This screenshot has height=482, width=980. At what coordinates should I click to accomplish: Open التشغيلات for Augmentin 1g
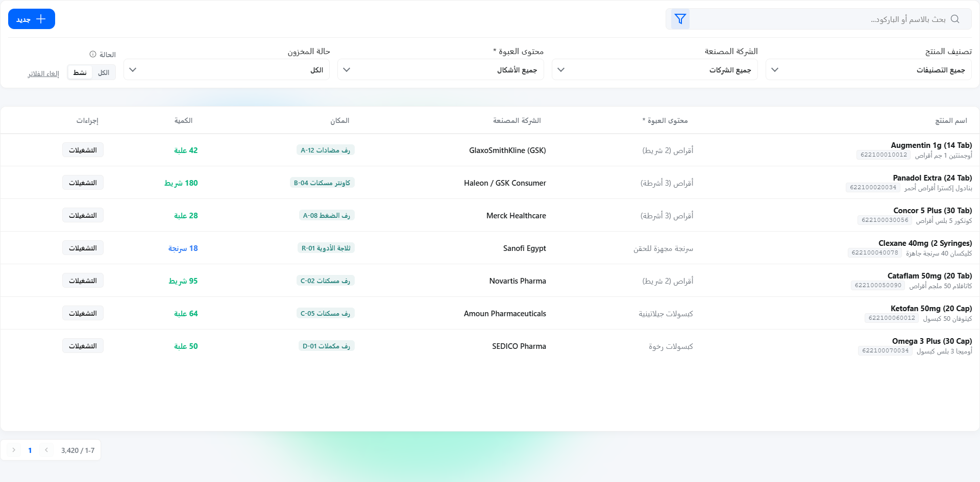pyautogui.click(x=83, y=150)
